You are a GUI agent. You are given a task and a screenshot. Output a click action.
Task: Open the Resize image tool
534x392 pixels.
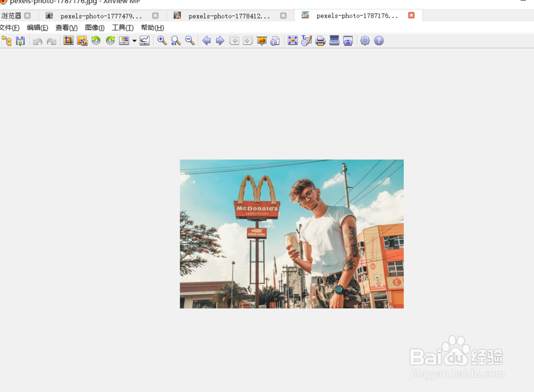pos(82,41)
